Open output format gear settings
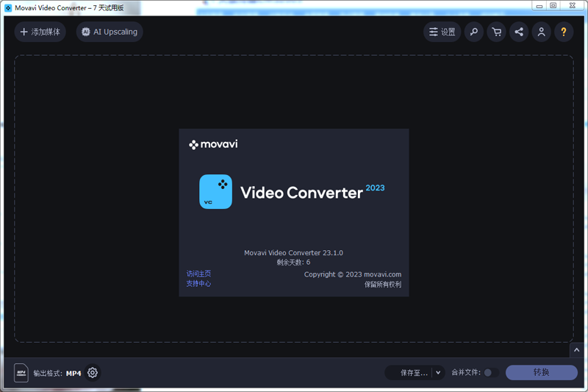The image size is (588, 392). pos(93,373)
